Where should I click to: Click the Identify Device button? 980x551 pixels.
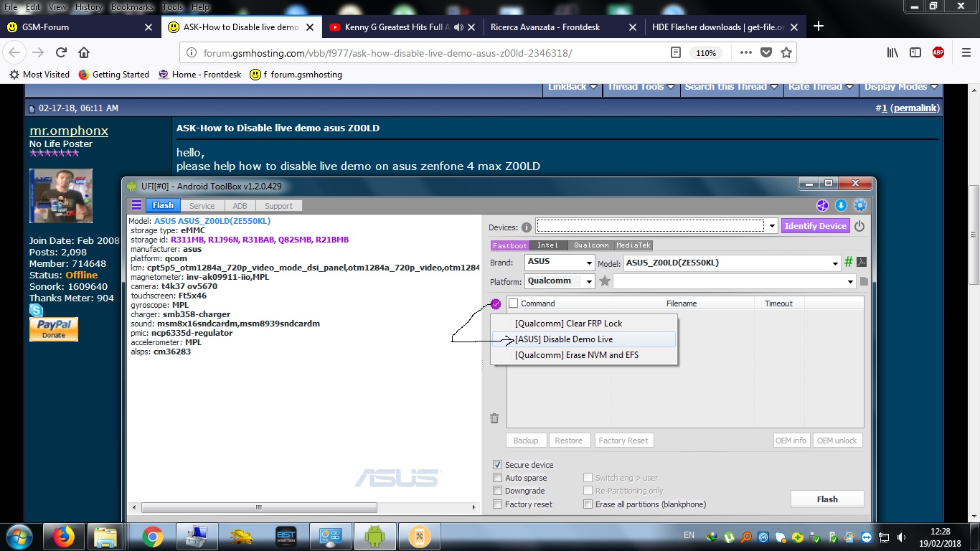pos(815,226)
